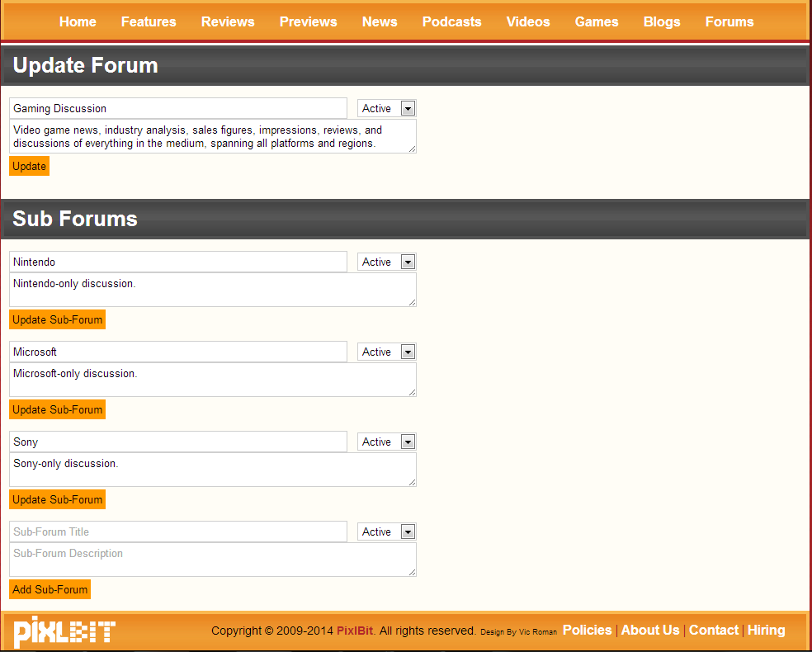Click the PixlBit logo in footer

pyautogui.click(x=64, y=632)
